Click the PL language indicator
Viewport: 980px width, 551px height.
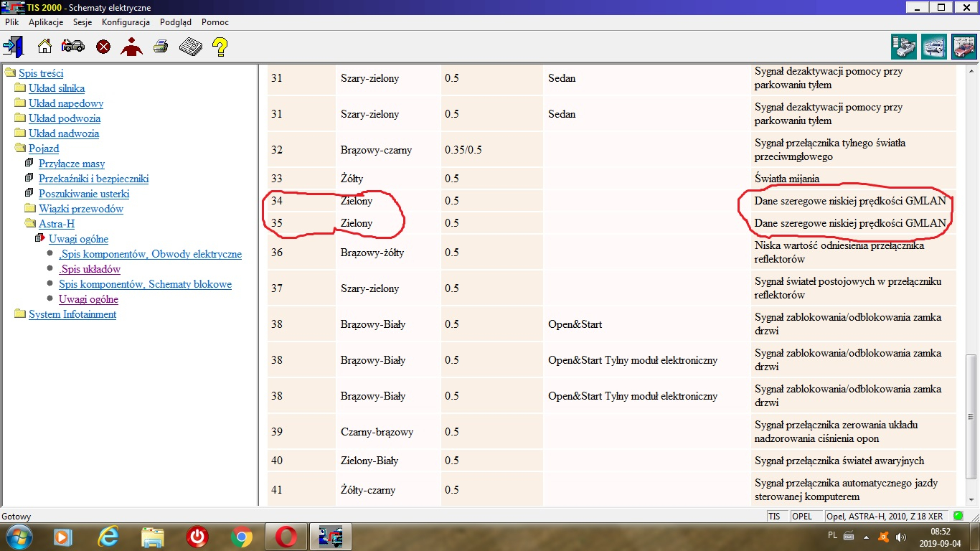pos(832,535)
